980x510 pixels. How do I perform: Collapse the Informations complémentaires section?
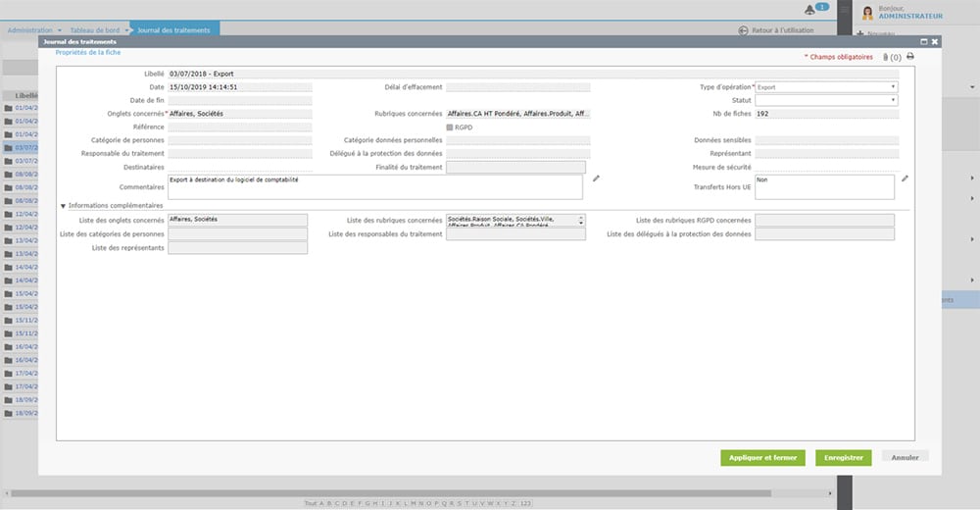[63, 206]
